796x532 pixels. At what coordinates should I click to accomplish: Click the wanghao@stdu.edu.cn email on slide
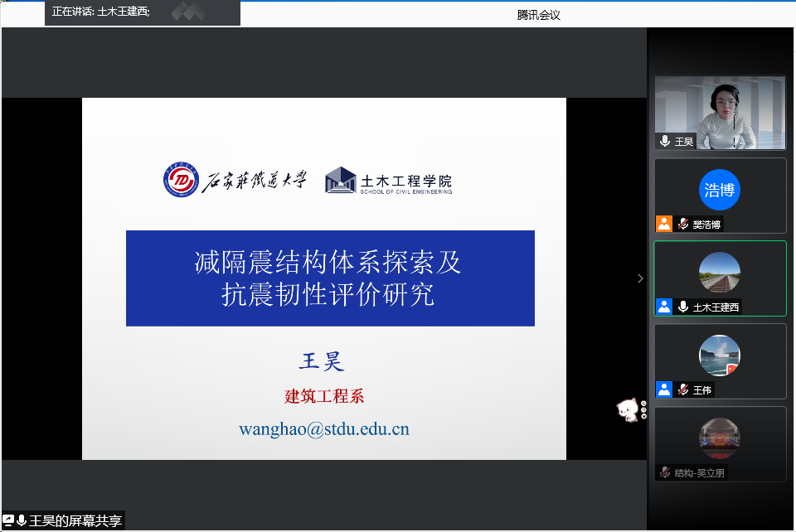pos(324,429)
